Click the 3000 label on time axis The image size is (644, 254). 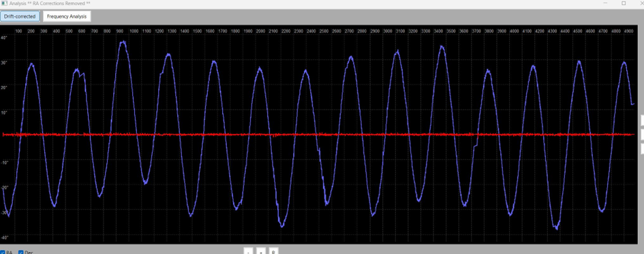387,31
